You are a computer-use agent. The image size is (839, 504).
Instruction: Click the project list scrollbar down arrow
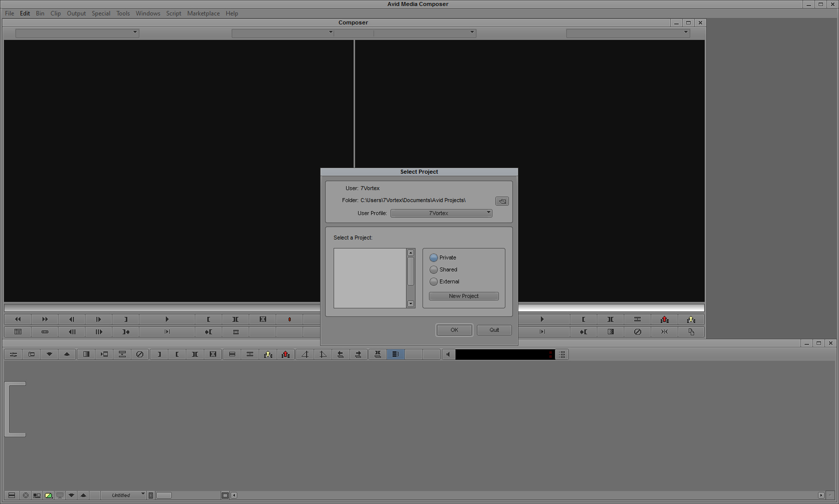pyautogui.click(x=411, y=303)
